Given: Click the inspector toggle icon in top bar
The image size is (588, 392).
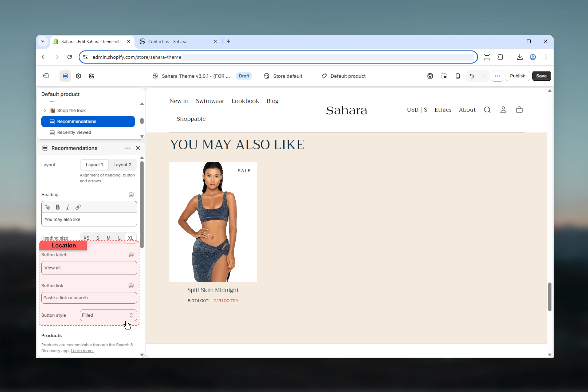Looking at the screenshot, I should pyautogui.click(x=430, y=76).
